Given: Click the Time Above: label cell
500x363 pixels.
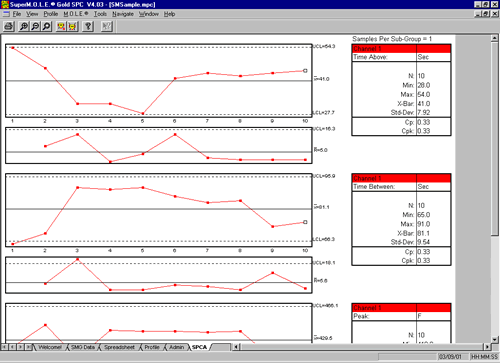Looking at the screenshot, I should (x=384, y=57).
